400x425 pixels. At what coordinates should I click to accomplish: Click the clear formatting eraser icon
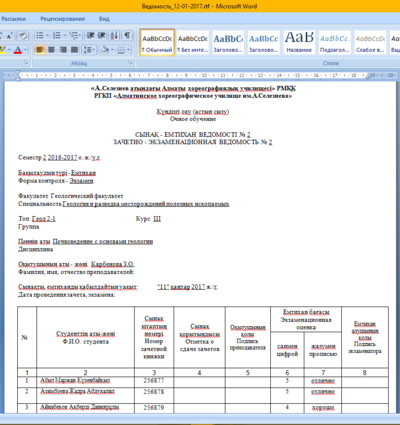23,35
